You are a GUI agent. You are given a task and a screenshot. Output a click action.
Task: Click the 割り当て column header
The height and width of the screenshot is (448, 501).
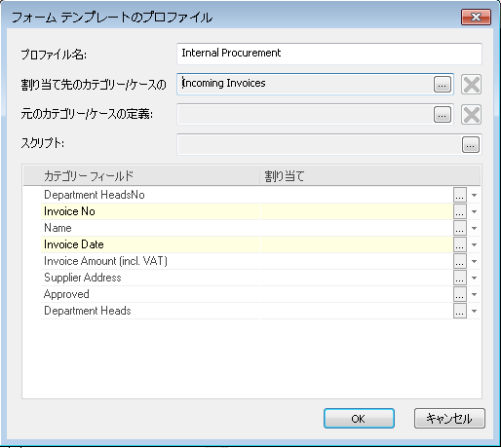click(370, 176)
